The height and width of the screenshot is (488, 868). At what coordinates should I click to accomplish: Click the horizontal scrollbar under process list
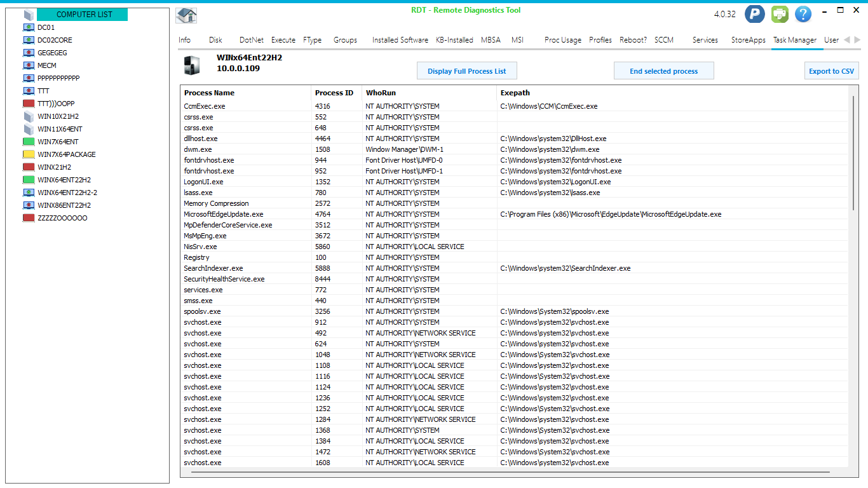pos(510,472)
